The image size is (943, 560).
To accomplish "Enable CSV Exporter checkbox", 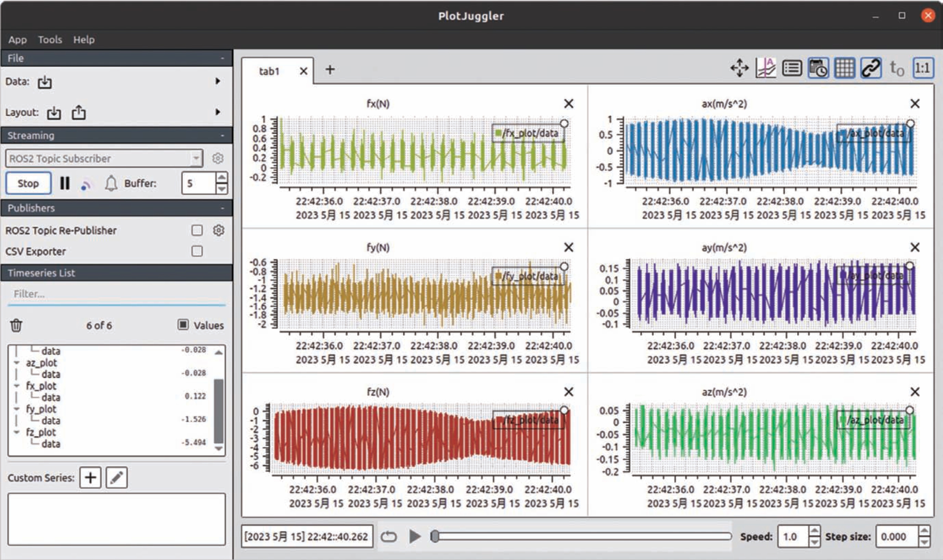I will pyautogui.click(x=197, y=251).
